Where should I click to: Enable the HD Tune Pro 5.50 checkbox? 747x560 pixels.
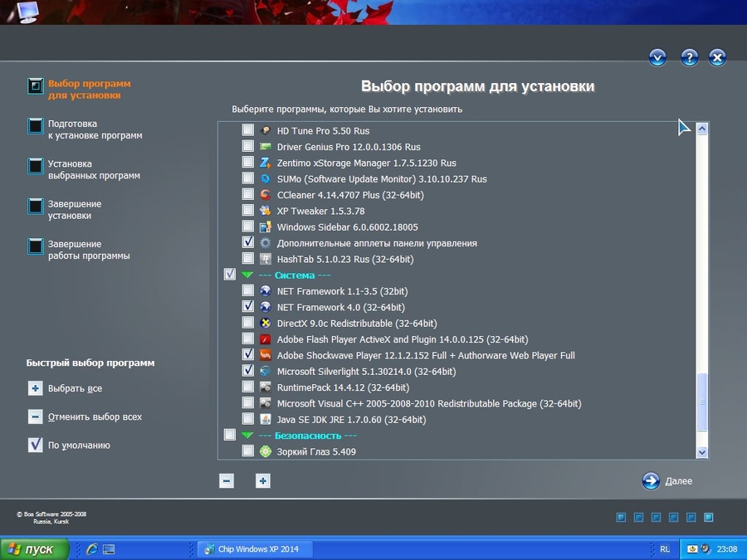click(x=248, y=131)
